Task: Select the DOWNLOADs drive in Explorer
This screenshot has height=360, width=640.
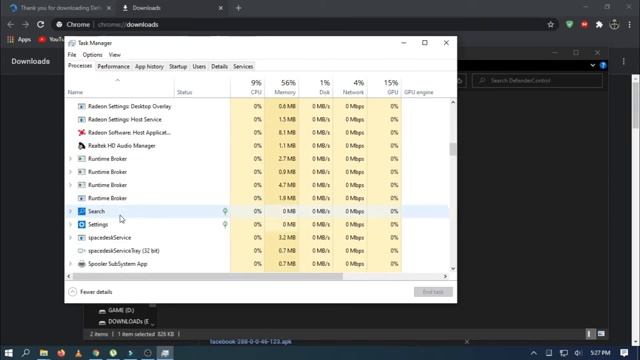Action: [124, 322]
